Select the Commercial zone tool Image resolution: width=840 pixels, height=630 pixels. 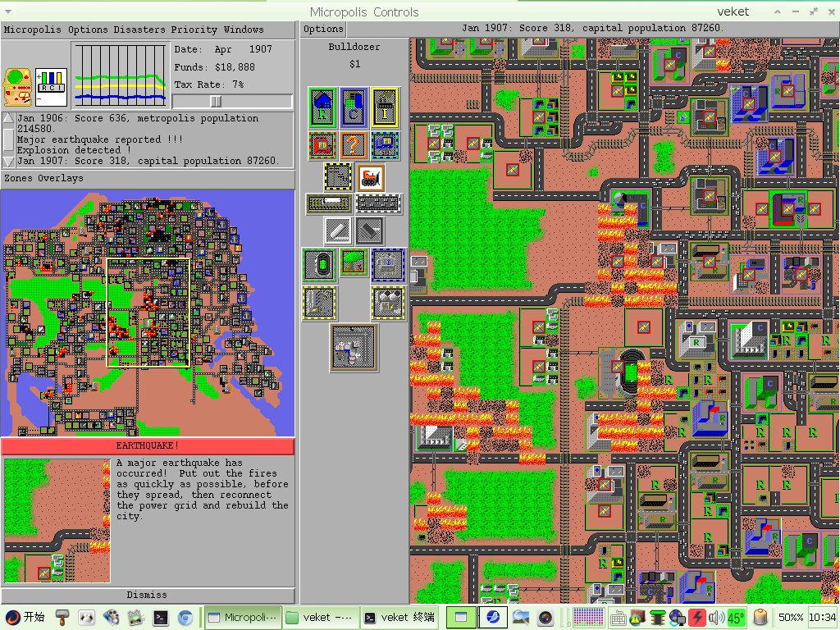[354, 107]
